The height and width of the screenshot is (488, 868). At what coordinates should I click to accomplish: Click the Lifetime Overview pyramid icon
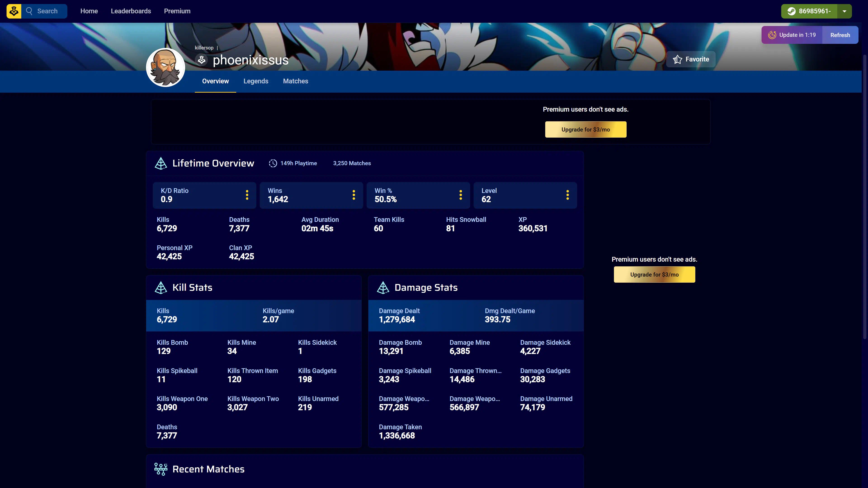[161, 163]
